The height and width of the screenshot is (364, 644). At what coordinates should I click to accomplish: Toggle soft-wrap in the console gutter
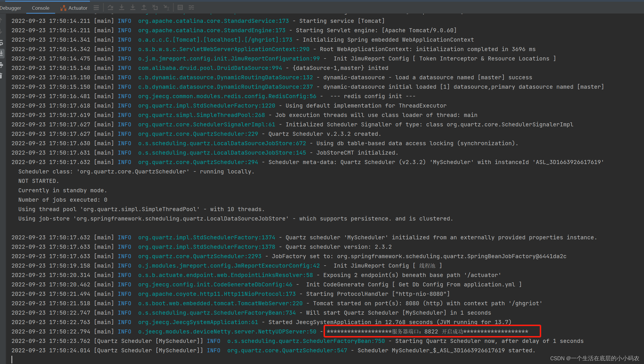(x=1, y=43)
